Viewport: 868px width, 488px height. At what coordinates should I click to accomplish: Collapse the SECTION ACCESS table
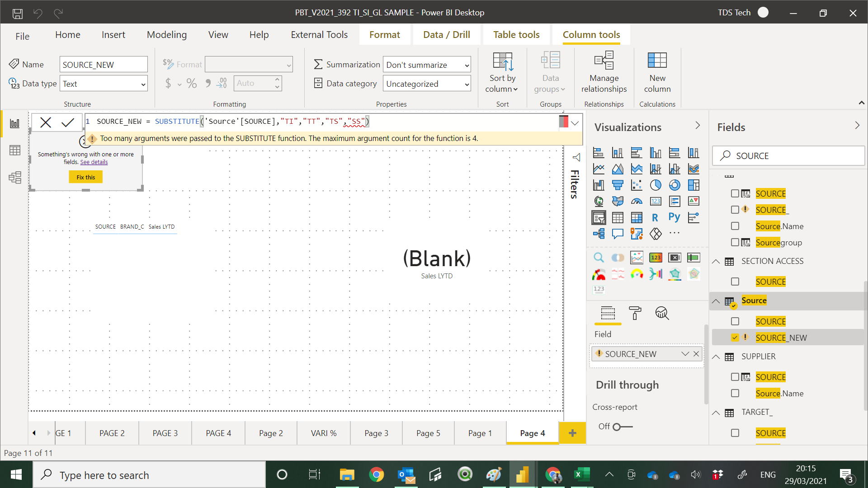click(716, 261)
